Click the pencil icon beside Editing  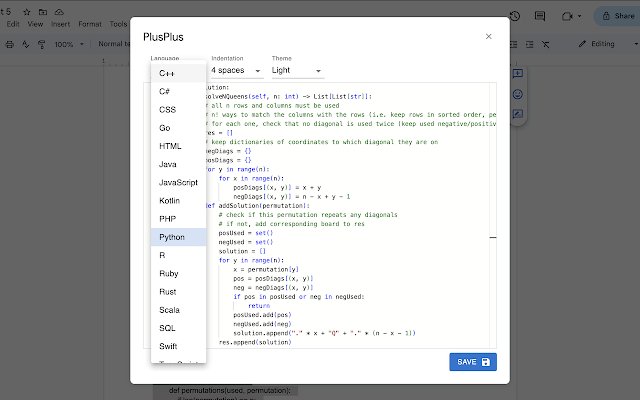pos(582,44)
